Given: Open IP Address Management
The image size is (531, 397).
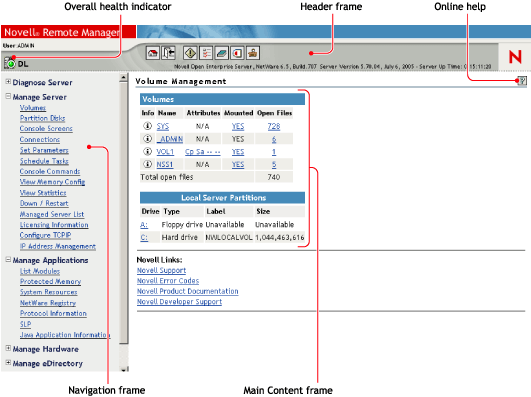Looking at the screenshot, I should [x=58, y=247].
